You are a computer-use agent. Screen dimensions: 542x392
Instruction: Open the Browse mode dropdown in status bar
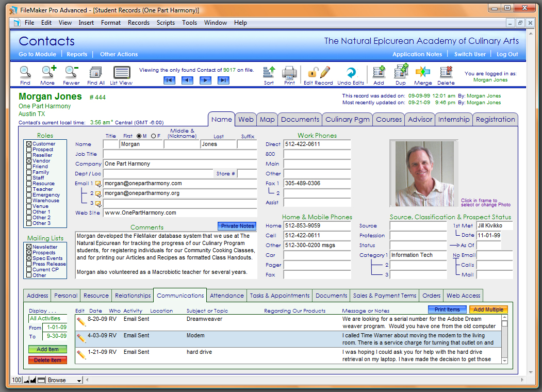pos(64,380)
